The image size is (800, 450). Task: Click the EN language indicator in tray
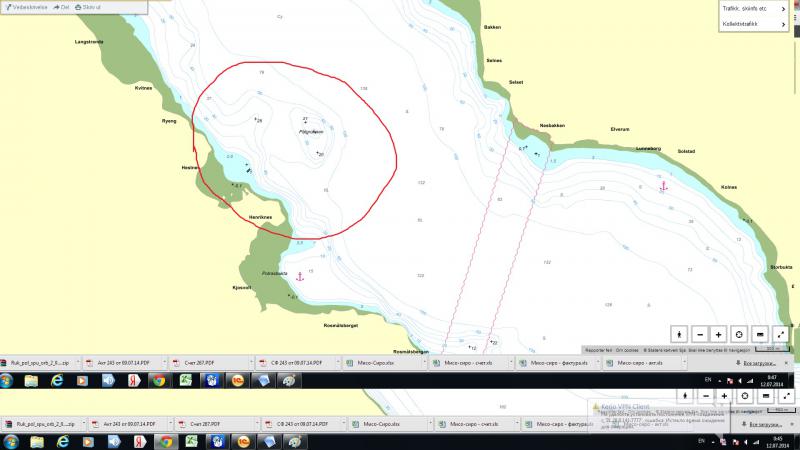click(x=707, y=380)
